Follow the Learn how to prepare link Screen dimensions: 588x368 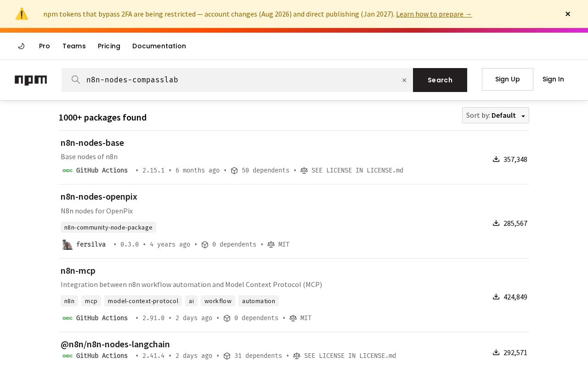[434, 14]
